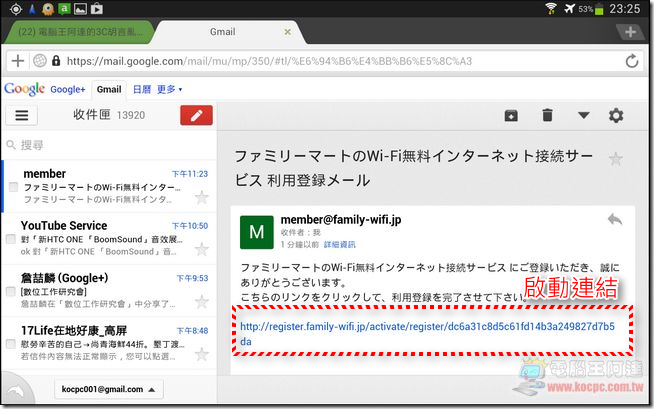654x409 pixels.
Task: Delete the open email with the trash icon
Action: (547, 115)
